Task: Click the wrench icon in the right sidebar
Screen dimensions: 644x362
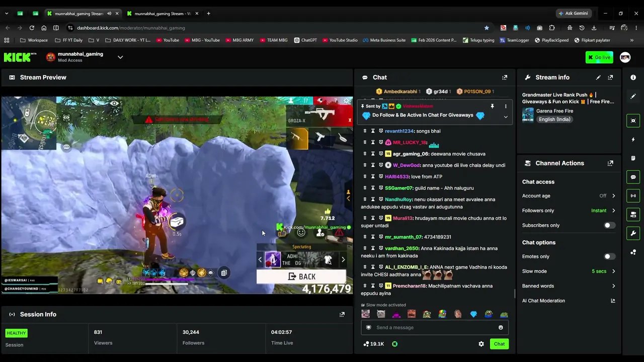Action: point(633,234)
